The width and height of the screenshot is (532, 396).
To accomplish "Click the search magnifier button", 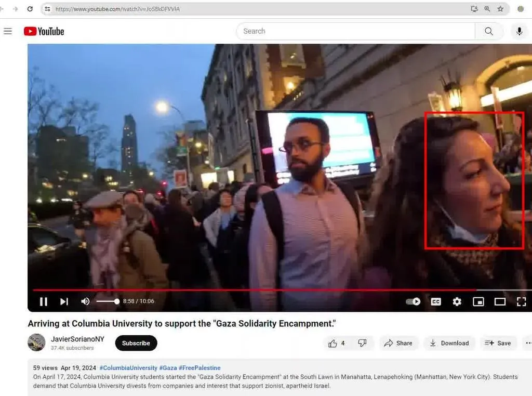I will [489, 31].
